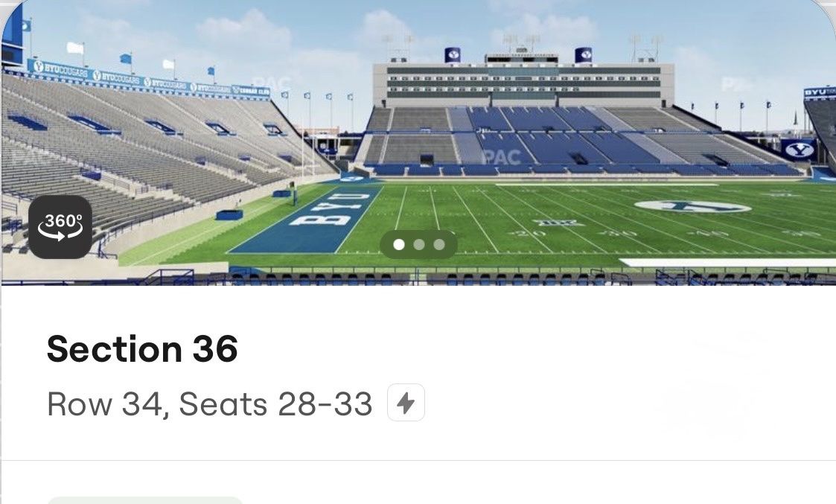836x504 pixels.
Task: Click the 20 yard line number
Action: pos(527,234)
